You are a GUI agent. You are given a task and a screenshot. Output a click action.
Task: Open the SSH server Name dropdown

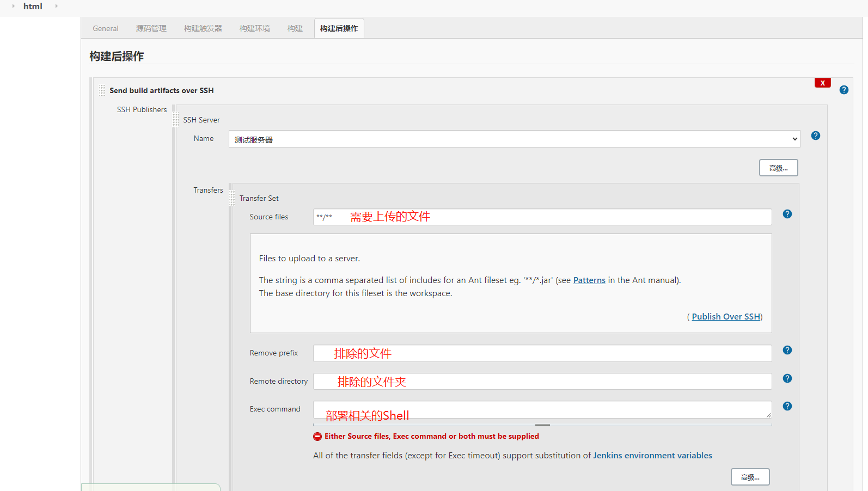515,139
